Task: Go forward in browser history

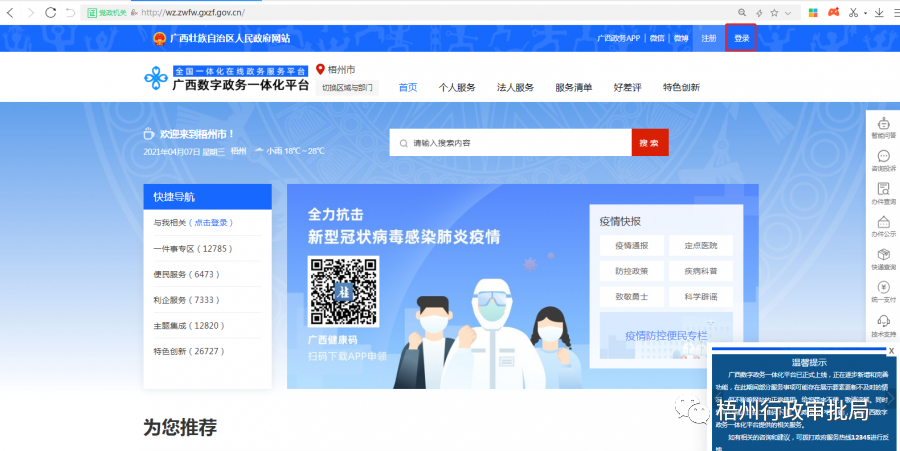Action: click(x=30, y=13)
